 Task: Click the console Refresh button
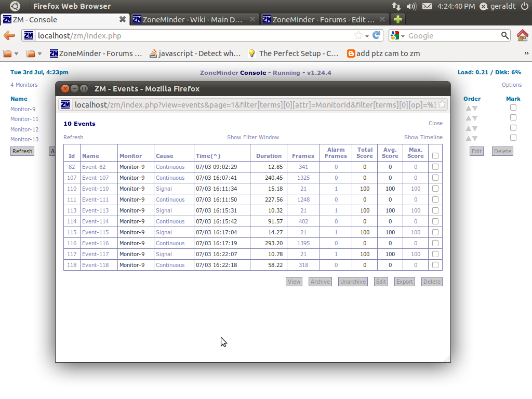click(x=22, y=151)
